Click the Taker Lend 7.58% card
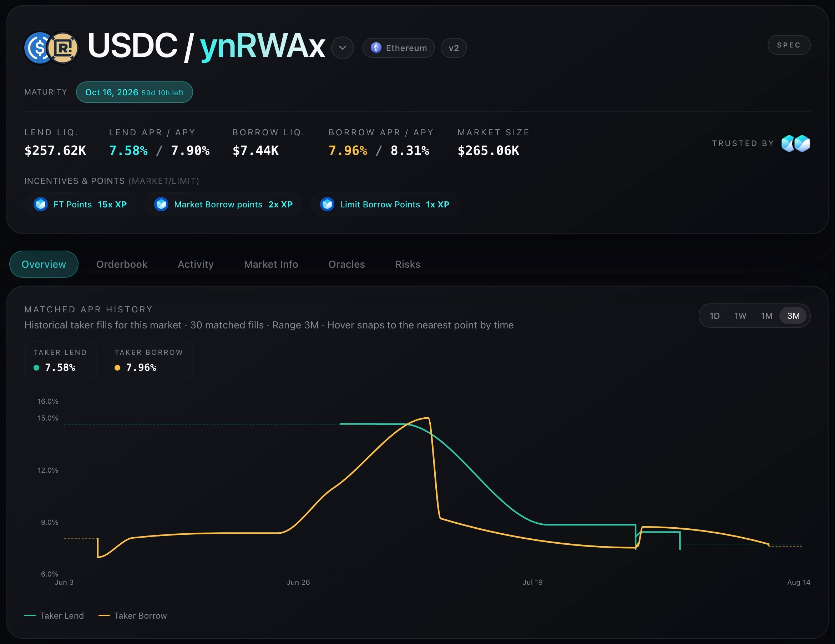The width and height of the screenshot is (835, 644). (x=60, y=361)
